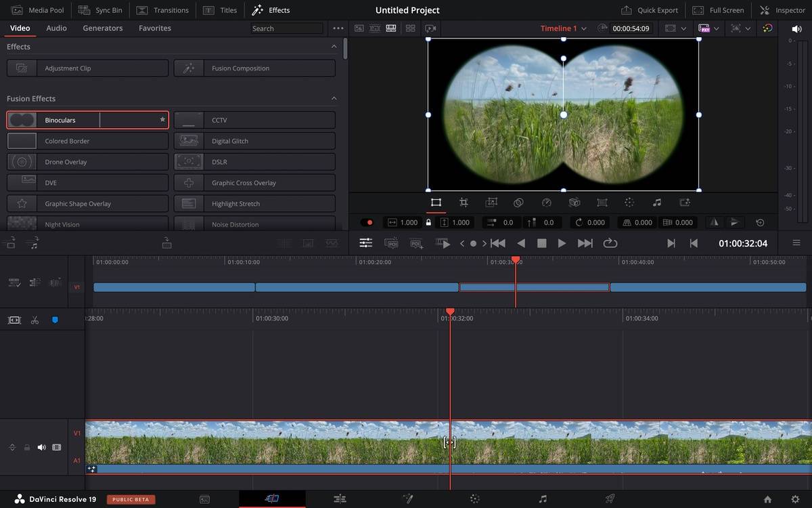Click the Split Clip scissors icon
Image resolution: width=812 pixels, height=508 pixels.
coord(35,320)
